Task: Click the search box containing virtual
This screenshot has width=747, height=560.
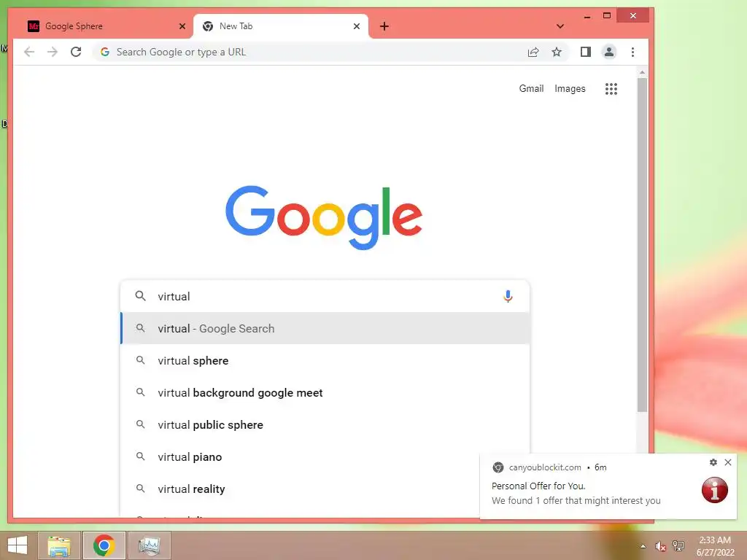Action: tap(325, 296)
